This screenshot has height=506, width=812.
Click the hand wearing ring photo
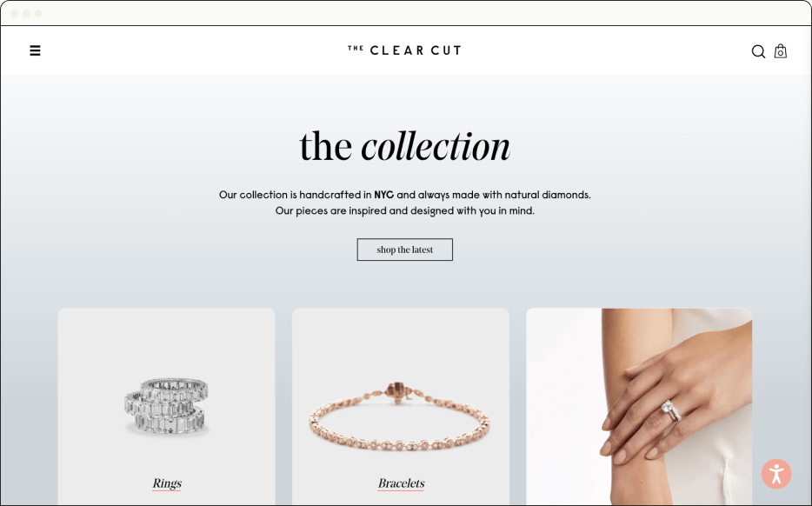coord(639,407)
